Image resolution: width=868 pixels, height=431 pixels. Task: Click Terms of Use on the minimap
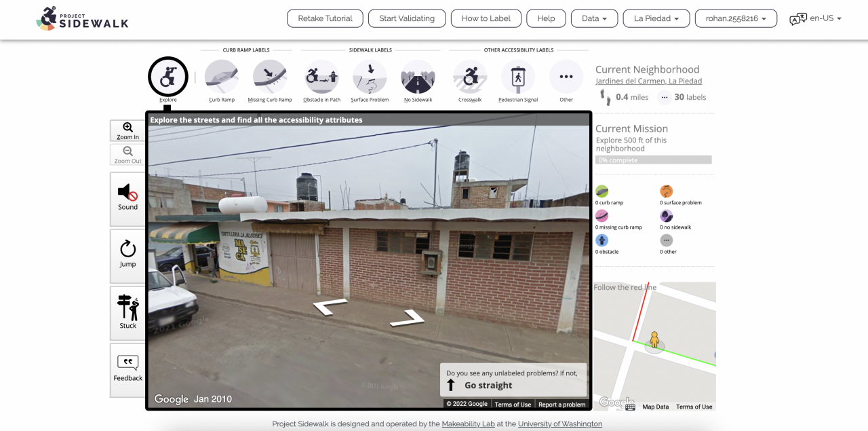[694, 407]
